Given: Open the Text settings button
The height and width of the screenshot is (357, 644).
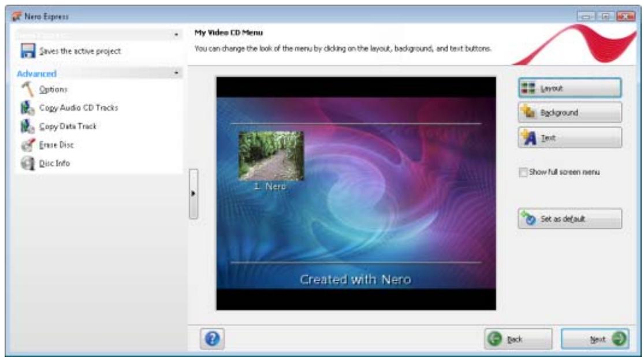Looking at the screenshot, I should point(569,137).
